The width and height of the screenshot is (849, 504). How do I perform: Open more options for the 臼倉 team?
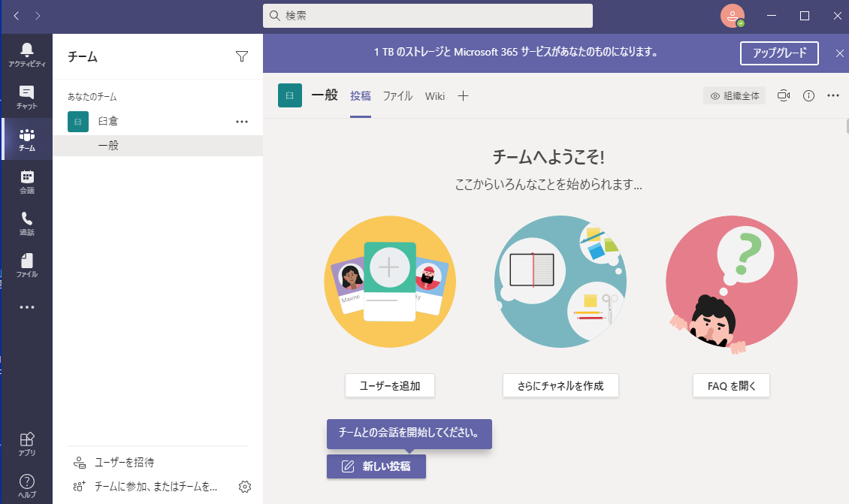coord(241,122)
